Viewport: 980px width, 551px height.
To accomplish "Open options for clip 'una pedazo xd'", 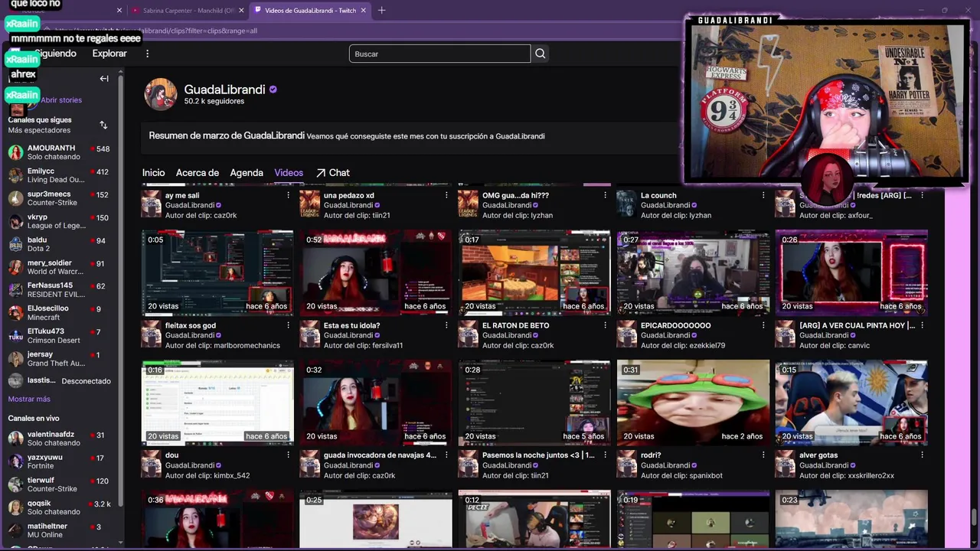I will [446, 196].
